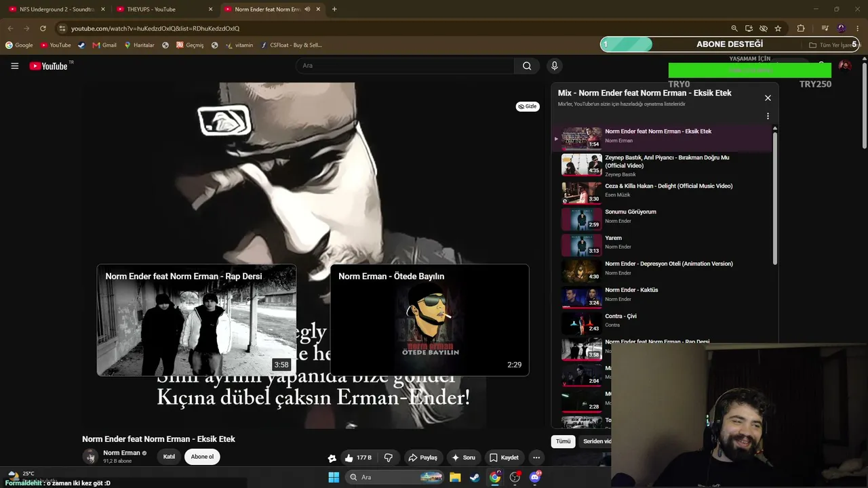
Task: Open the YouTube bookmark in bookmarks bar
Action: 56,45
